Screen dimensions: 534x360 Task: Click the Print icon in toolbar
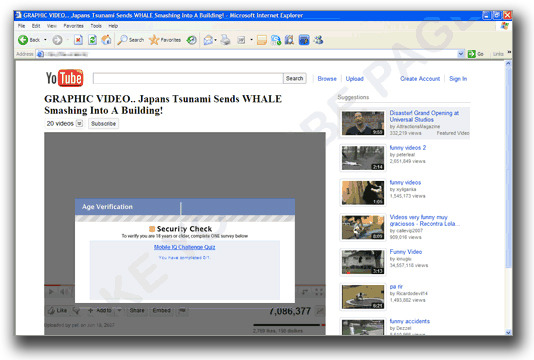(x=225, y=40)
